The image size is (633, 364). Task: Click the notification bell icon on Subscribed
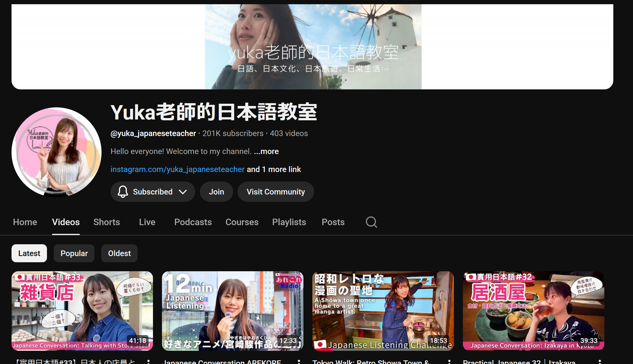[123, 192]
